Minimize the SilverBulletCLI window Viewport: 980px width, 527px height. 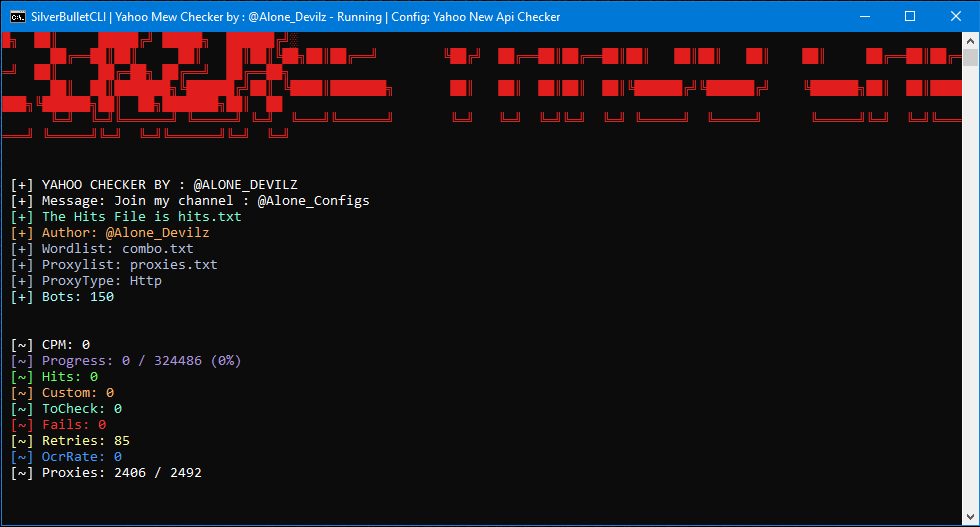click(x=865, y=16)
